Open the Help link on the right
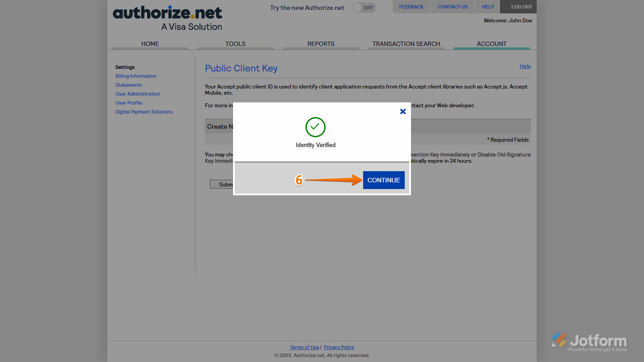 click(525, 66)
